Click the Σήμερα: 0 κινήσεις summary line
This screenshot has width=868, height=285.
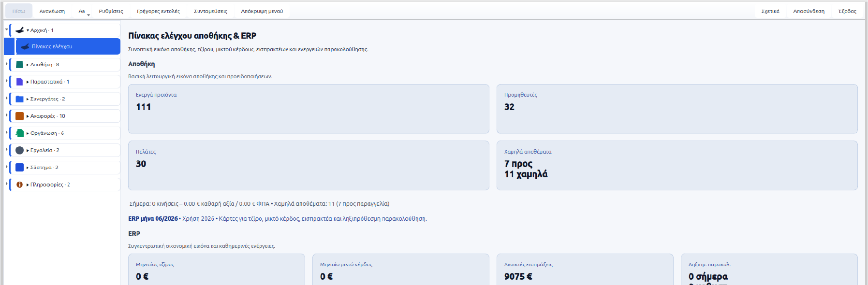click(x=259, y=204)
